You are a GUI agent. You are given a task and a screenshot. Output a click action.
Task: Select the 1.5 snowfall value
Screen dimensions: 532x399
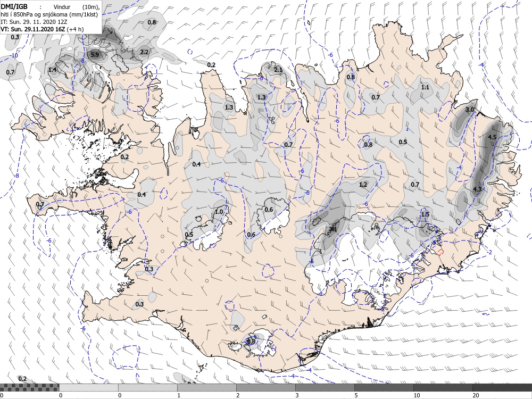click(x=425, y=214)
